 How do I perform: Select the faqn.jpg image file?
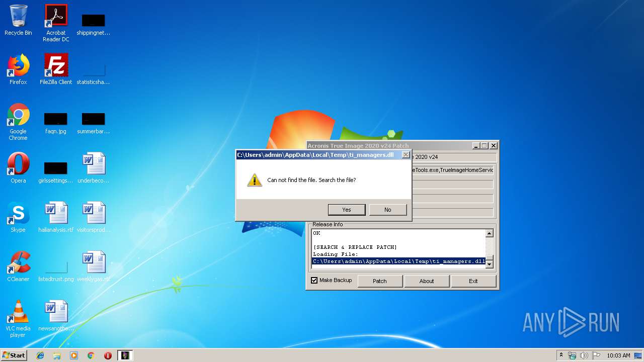[x=56, y=123]
